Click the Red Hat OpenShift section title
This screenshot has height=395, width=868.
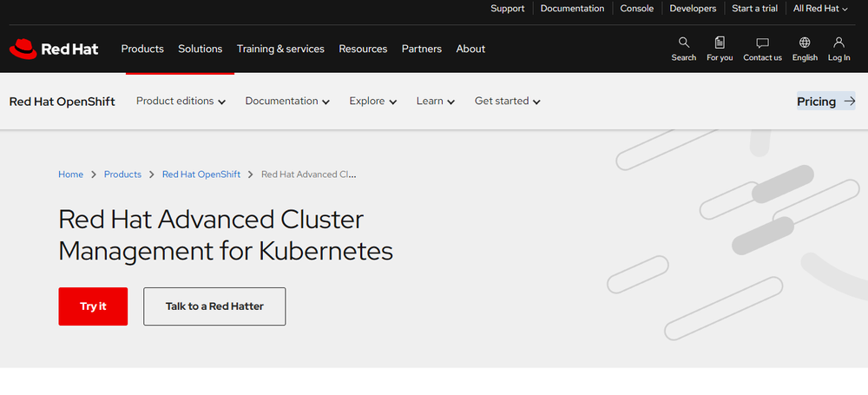click(62, 102)
